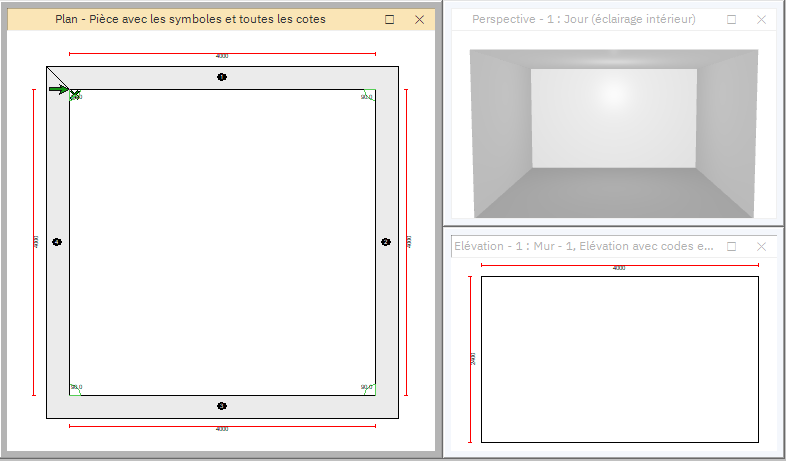
Task: Select the top-right 90.0 angle marker in plan
Action: click(366, 97)
